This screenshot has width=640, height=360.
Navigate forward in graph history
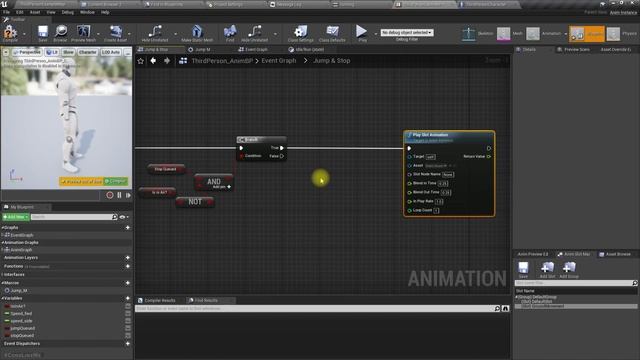point(167,60)
